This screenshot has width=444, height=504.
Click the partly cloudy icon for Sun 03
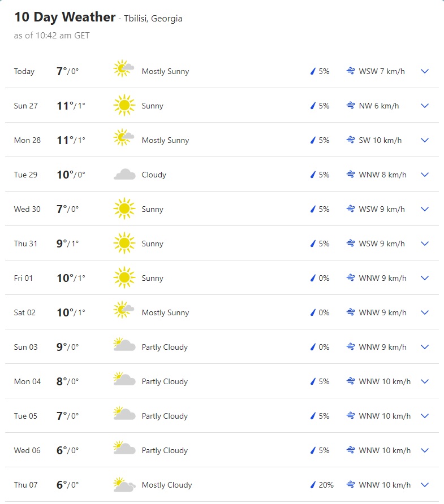pos(124,345)
